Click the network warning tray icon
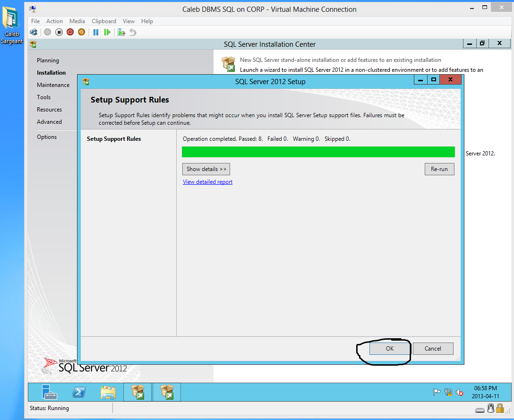Image resolution: width=514 pixels, height=420 pixels. (448, 392)
